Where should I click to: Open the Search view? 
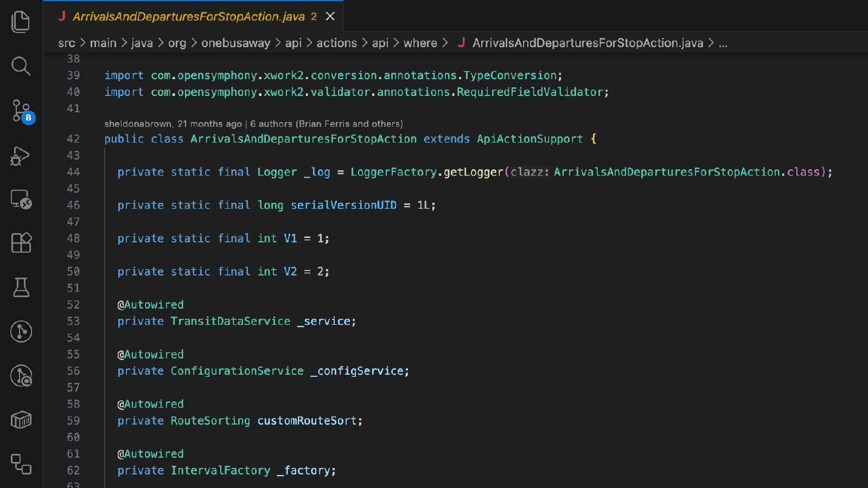pyautogui.click(x=21, y=66)
